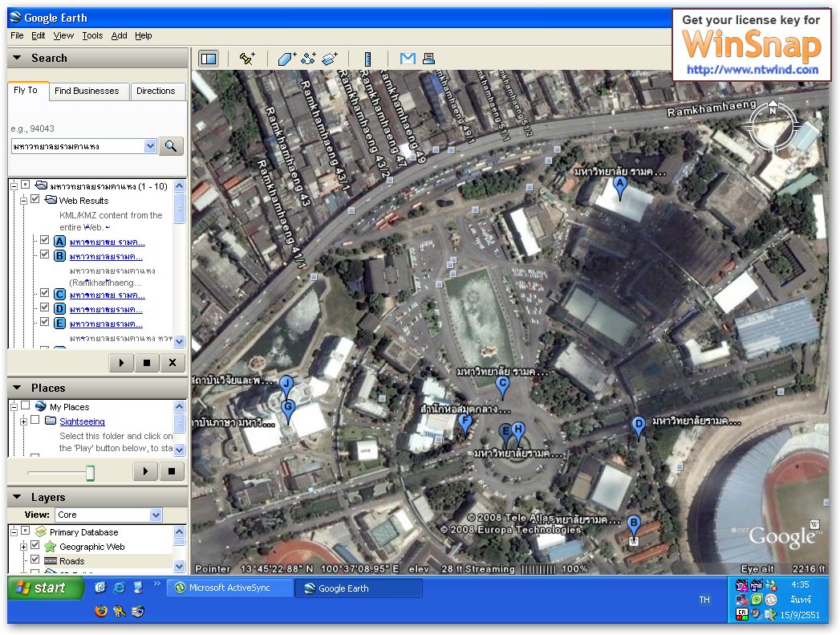This screenshot has height=635, width=840.
Task: Click the Email envelope icon
Action: coord(408,59)
